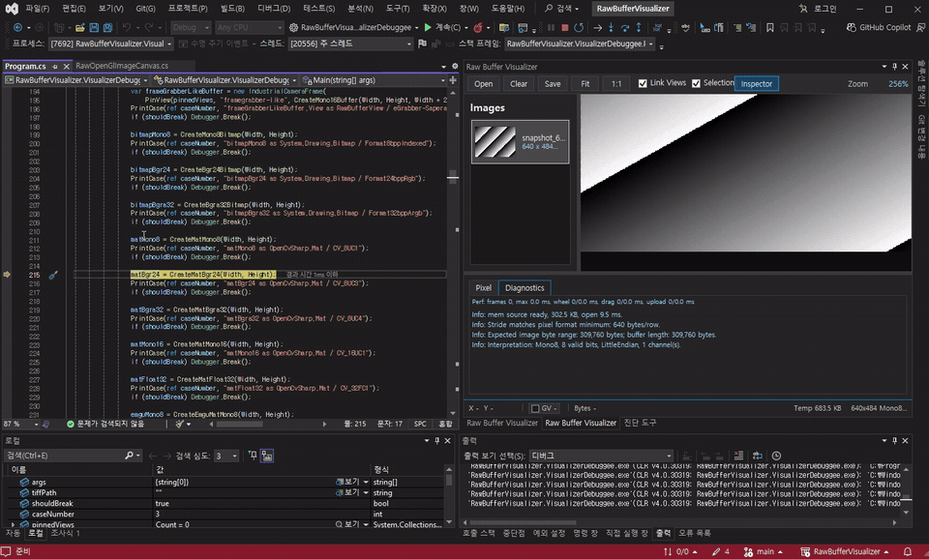Click the pin icon in Locals panel toolbar
Screen dimensions: 929x560
(253, 456)
